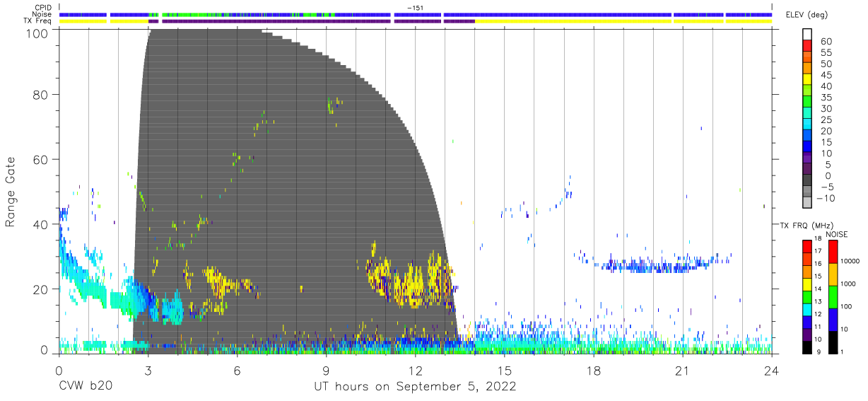Click the ELEV (deg) legend title

coord(807,16)
